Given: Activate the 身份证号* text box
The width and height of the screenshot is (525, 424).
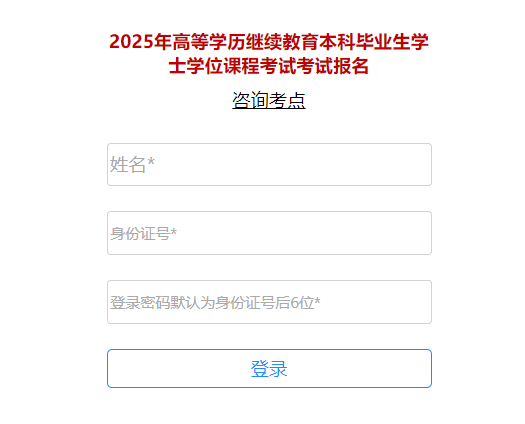Looking at the screenshot, I should pos(269,233).
